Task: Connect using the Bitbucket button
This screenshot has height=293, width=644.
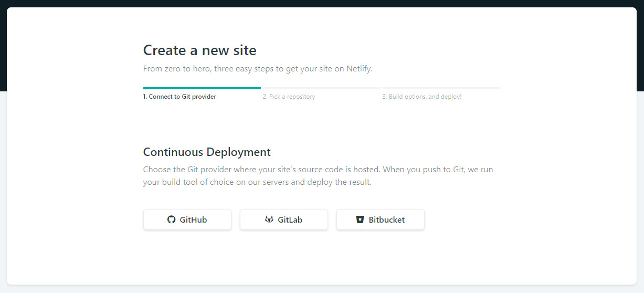Action: pyautogui.click(x=380, y=219)
